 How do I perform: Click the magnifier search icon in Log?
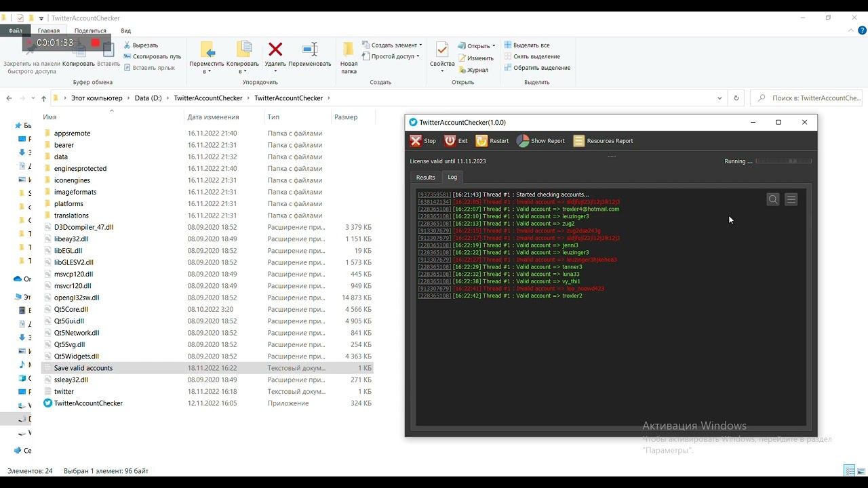pyautogui.click(x=773, y=199)
